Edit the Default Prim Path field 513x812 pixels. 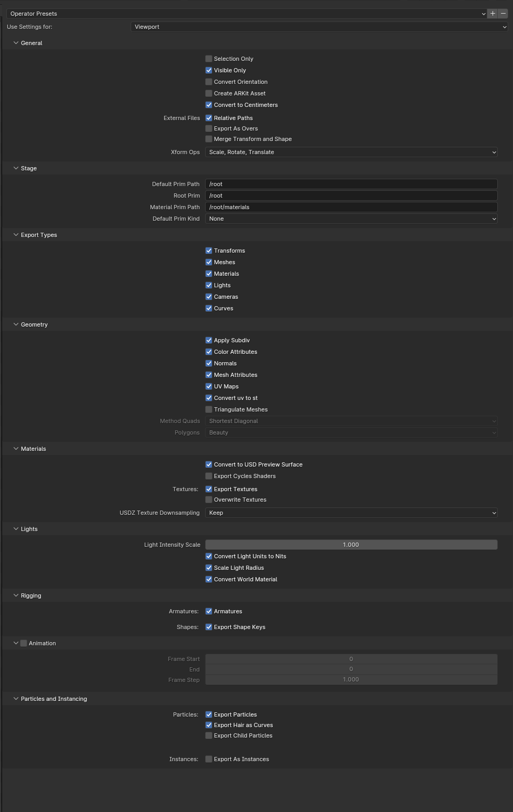point(351,184)
